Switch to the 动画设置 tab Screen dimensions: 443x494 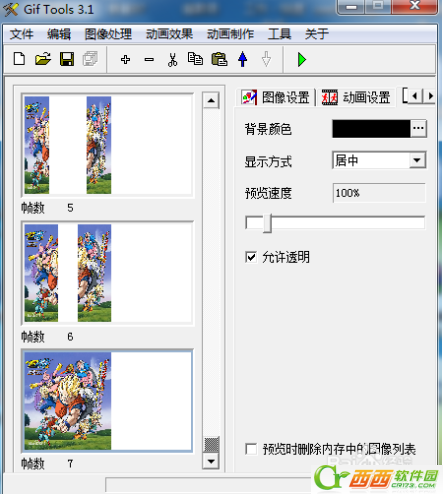coord(356,97)
